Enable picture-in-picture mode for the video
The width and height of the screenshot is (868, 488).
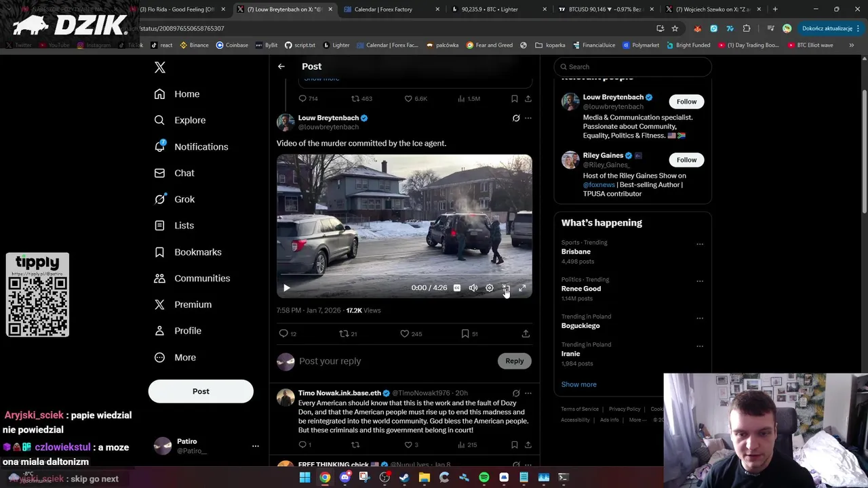506,288
